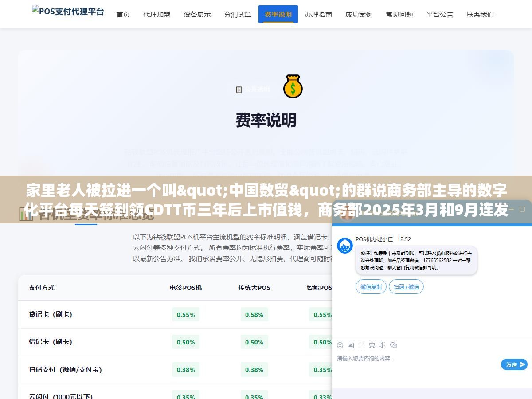The height and width of the screenshot is (399, 532).
Task: Open 设备展示 navigation item
Action: coord(197,14)
